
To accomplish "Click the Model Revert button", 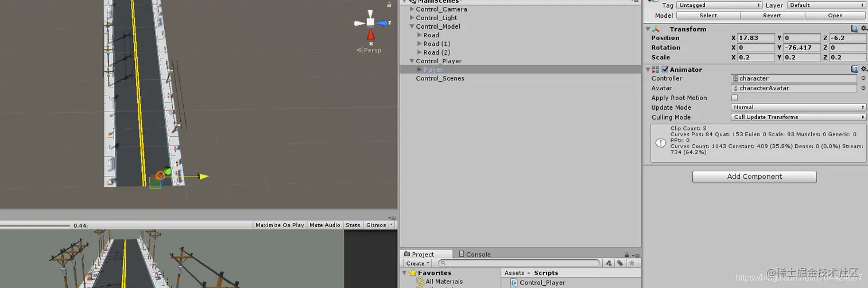I will [772, 16].
